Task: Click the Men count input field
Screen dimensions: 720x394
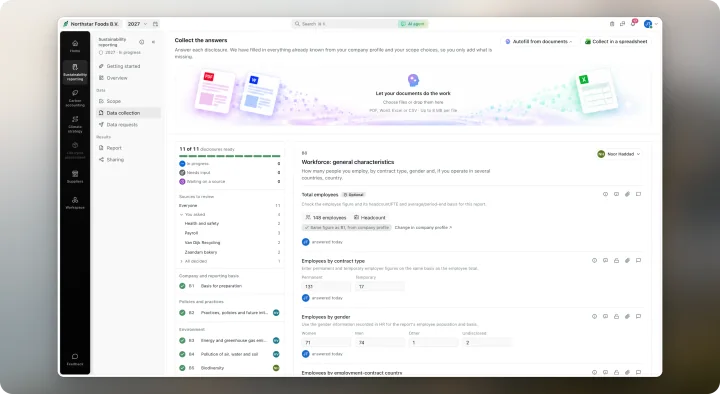Action: coord(380,343)
